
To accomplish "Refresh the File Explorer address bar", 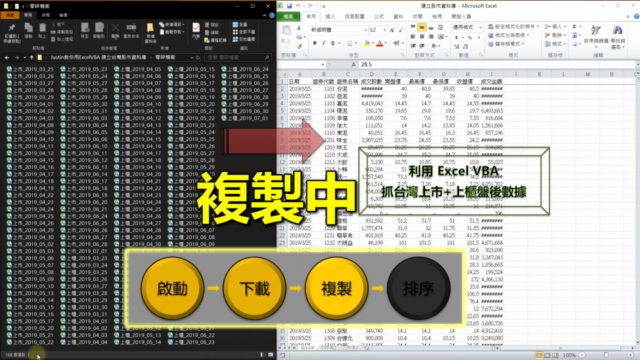I will pyautogui.click(x=198, y=58).
